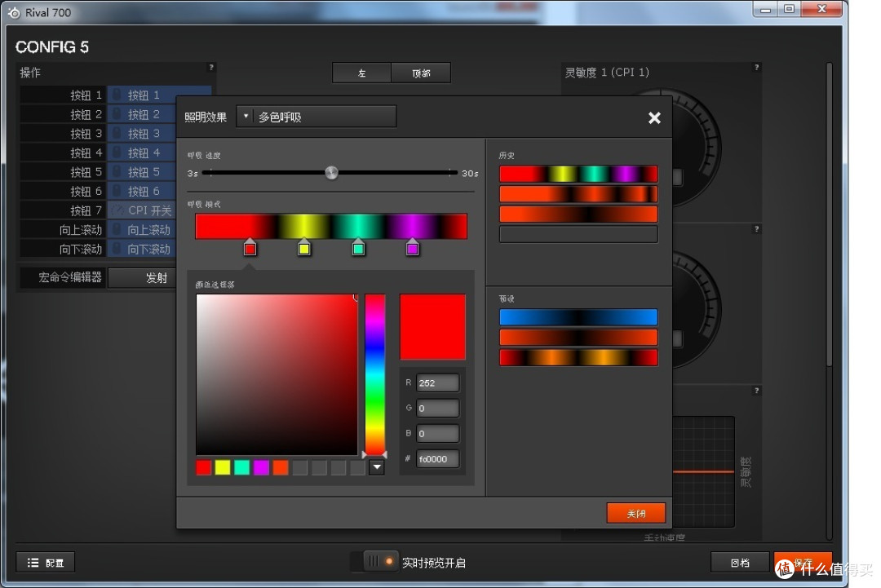Open the 配置 list button
Image resolution: width=881 pixels, height=588 pixels.
(x=46, y=562)
